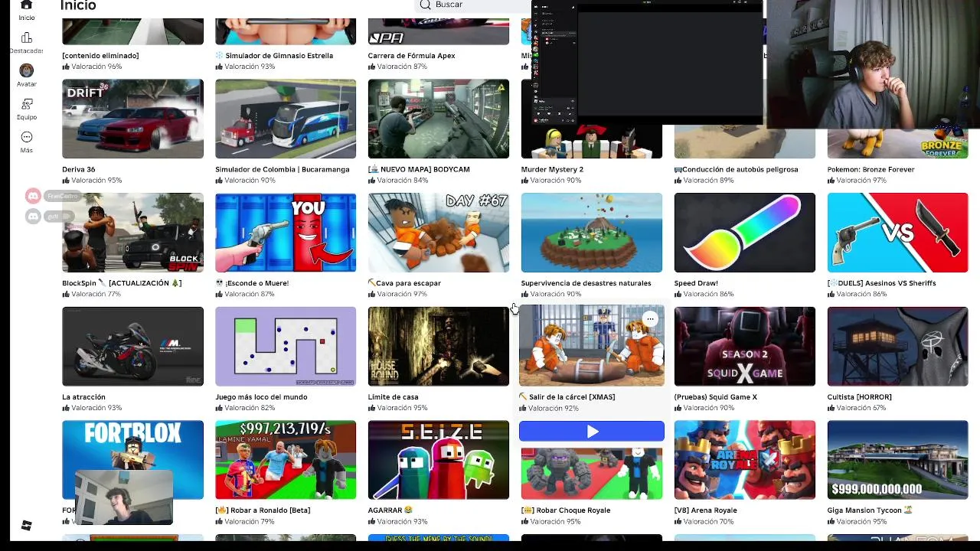Open Límite de casa thumbnail

pos(439,347)
